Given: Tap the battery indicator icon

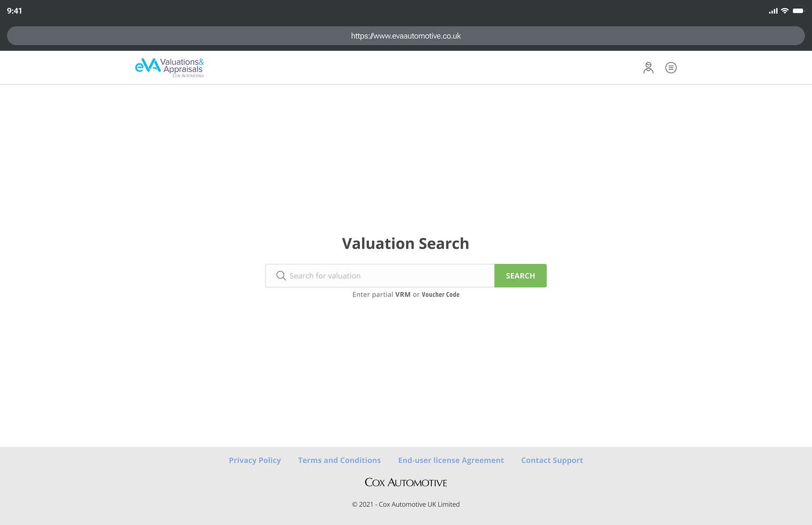Looking at the screenshot, I should tap(799, 11).
